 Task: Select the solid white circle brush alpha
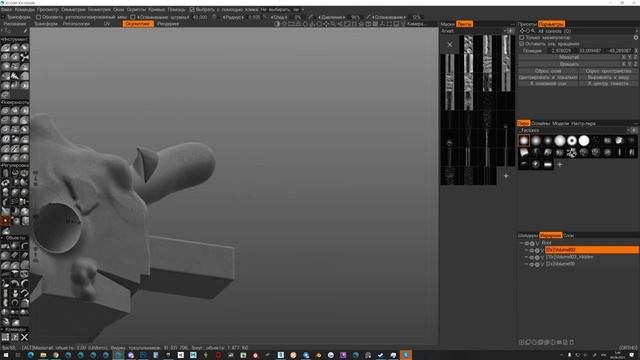[584, 141]
